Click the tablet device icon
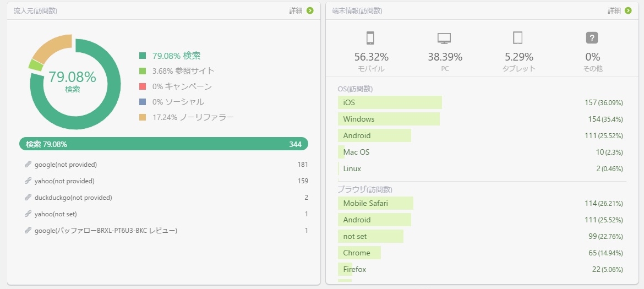This screenshot has height=289, width=644. [x=517, y=38]
